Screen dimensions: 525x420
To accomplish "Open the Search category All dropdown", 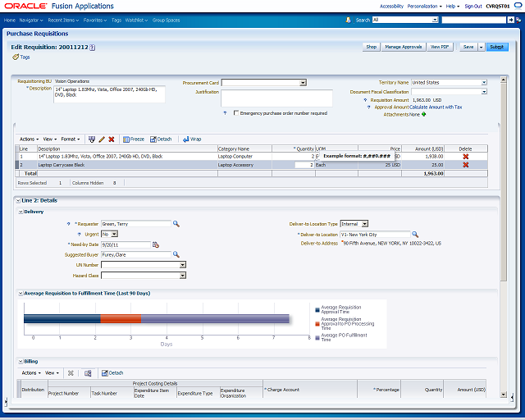I will click(x=436, y=20).
